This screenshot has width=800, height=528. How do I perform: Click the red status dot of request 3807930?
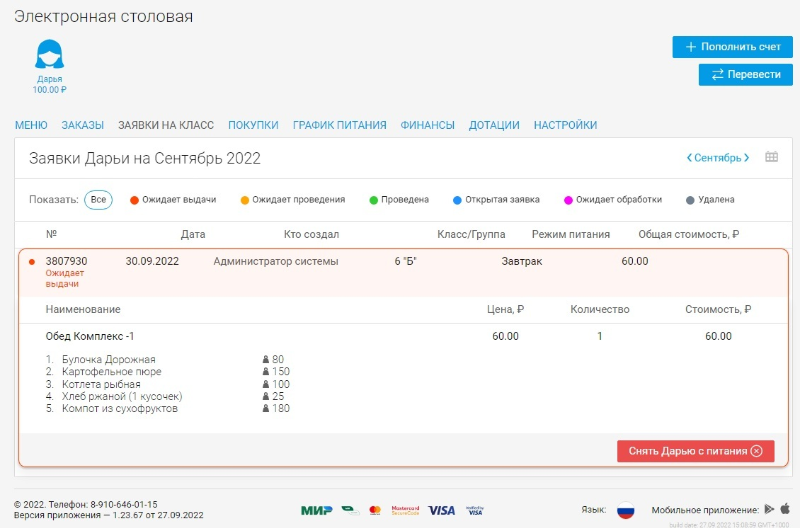32,262
